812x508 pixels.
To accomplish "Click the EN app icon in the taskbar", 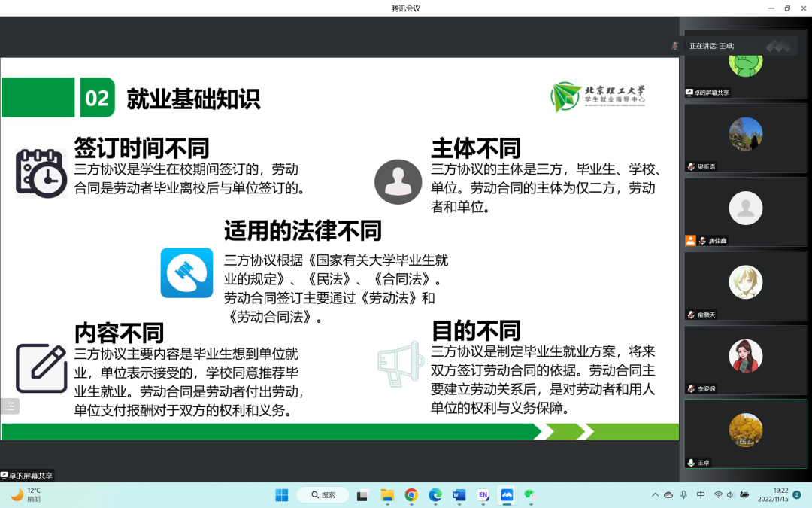I will point(483,495).
